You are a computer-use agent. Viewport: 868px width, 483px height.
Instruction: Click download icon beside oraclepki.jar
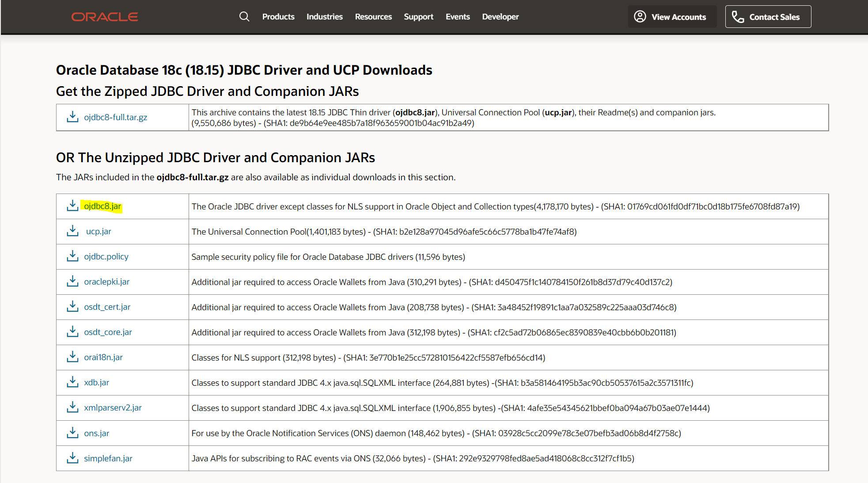click(72, 281)
